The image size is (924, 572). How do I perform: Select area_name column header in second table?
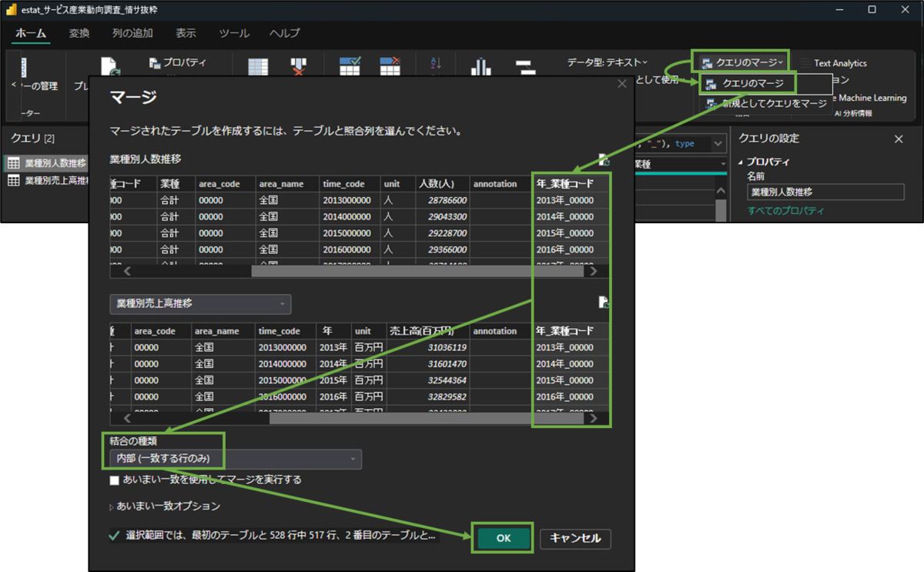coord(222,331)
